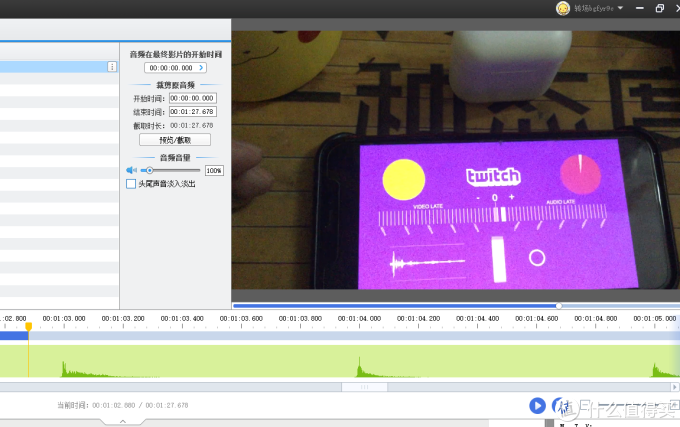Click the right arrow of timeline scrollbar
This screenshot has width=680, height=427.
coord(674,387)
